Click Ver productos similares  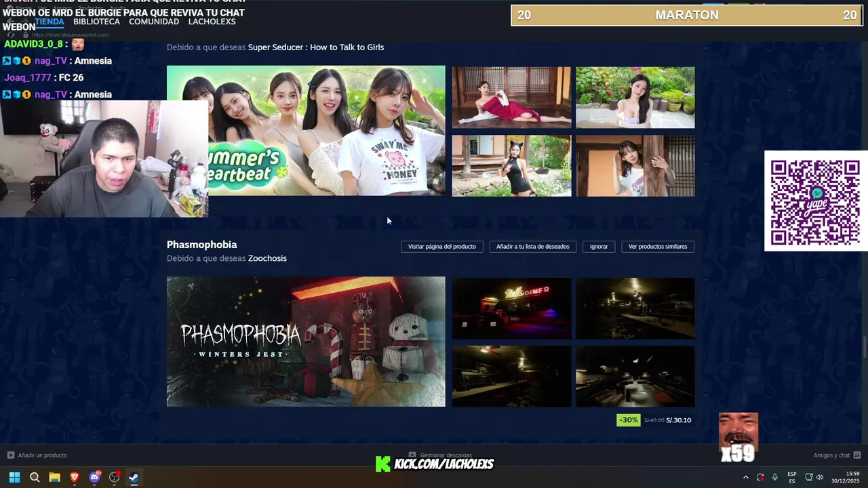tap(658, 247)
